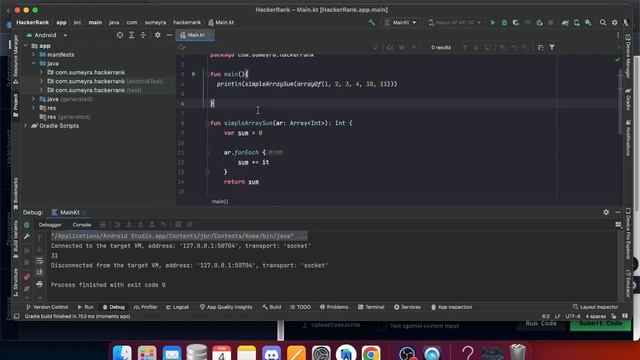Switch to the Debugger tab

coord(50,225)
